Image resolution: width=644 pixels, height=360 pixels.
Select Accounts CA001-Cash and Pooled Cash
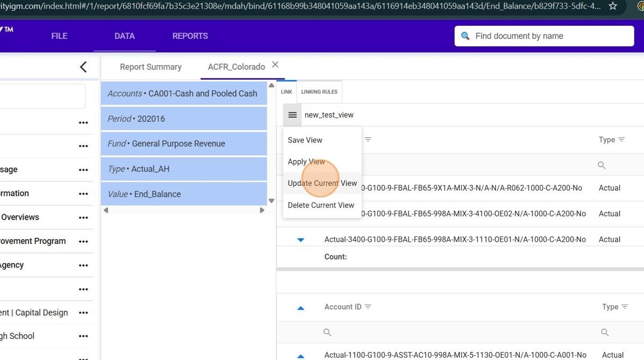[184, 93]
